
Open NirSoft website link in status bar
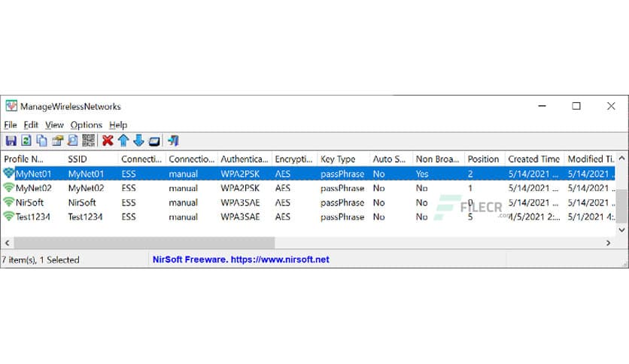coord(241,259)
